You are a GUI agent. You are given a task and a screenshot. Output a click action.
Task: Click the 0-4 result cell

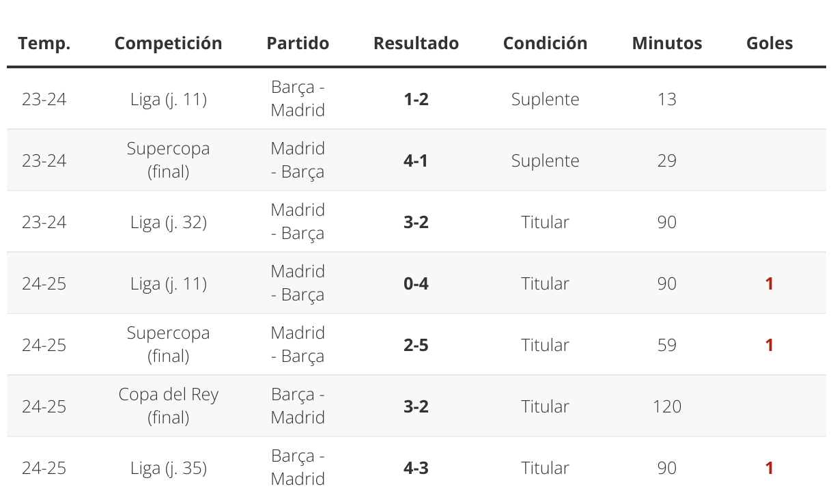click(x=416, y=283)
